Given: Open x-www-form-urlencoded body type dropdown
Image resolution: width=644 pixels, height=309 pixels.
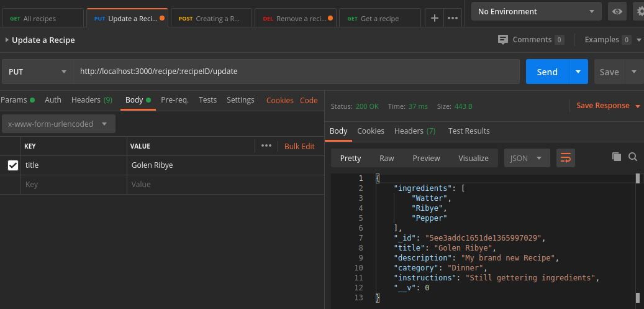Looking at the screenshot, I should (58, 124).
